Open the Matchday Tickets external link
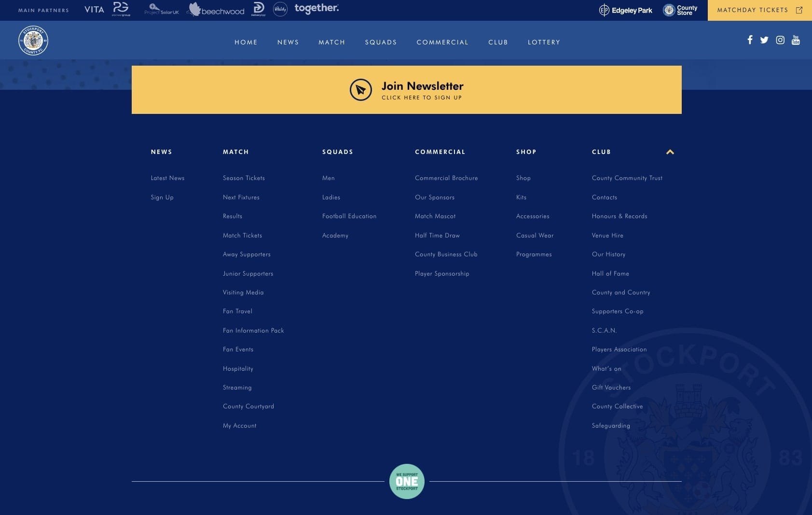812x515 pixels. pos(760,10)
